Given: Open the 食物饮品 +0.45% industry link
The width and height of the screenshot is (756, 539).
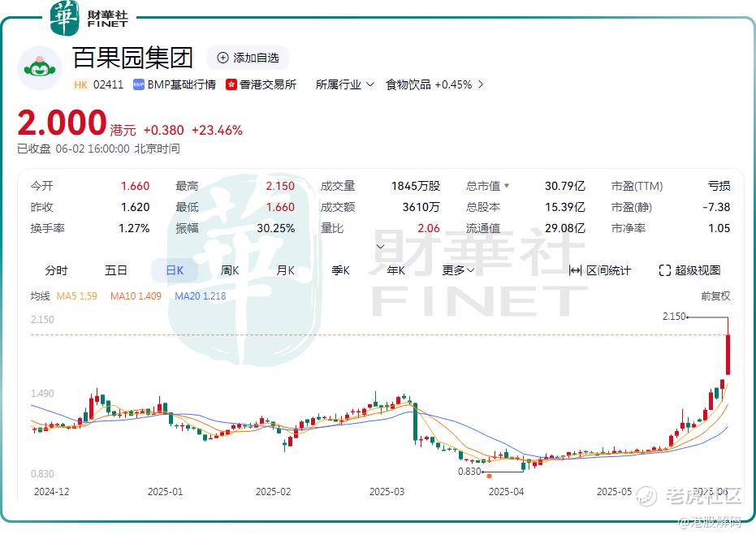Looking at the screenshot, I should [x=434, y=85].
